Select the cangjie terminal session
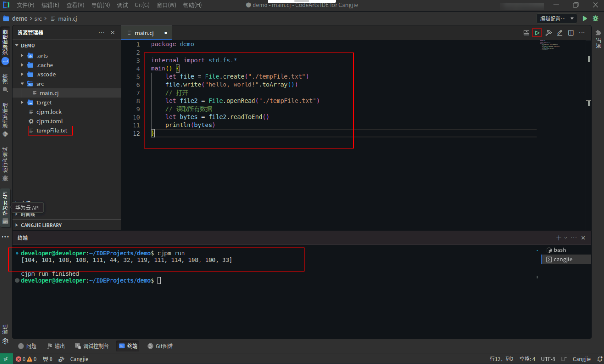The image size is (604, 364). pyautogui.click(x=566, y=259)
